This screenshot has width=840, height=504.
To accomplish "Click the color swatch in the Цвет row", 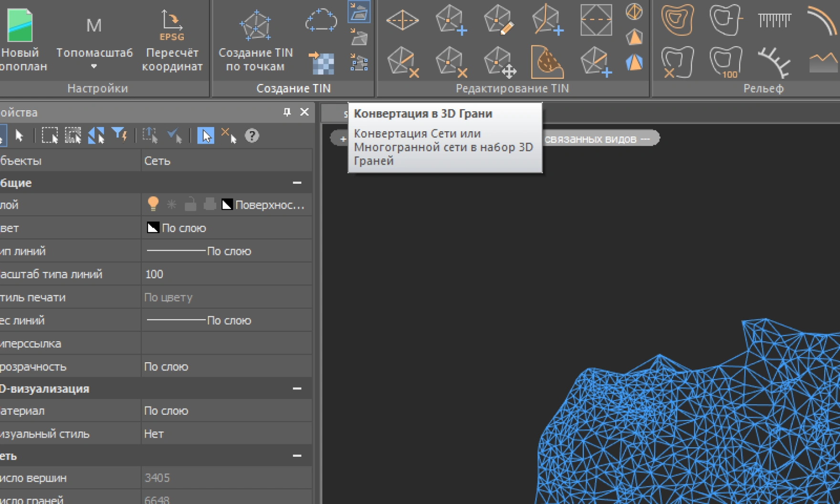I will pyautogui.click(x=153, y=228).
